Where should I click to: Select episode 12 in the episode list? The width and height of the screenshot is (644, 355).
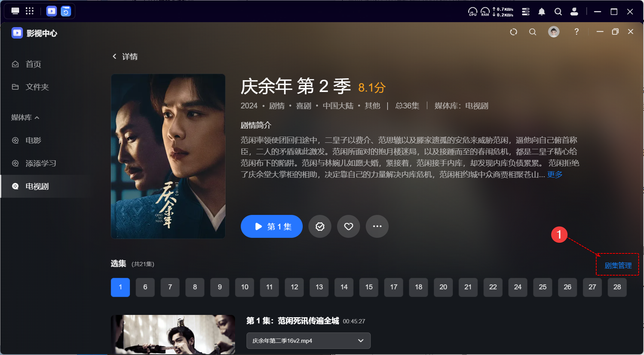[294, 287]
